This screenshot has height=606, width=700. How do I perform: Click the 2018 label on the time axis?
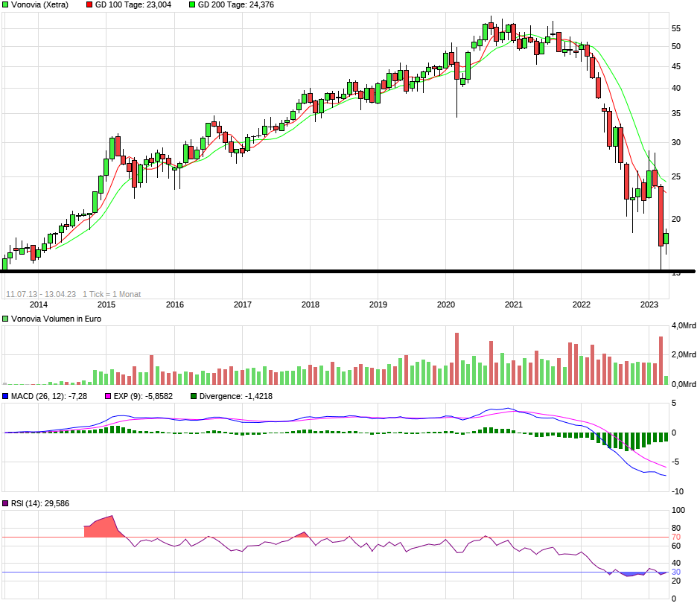(x=311, y=304)
